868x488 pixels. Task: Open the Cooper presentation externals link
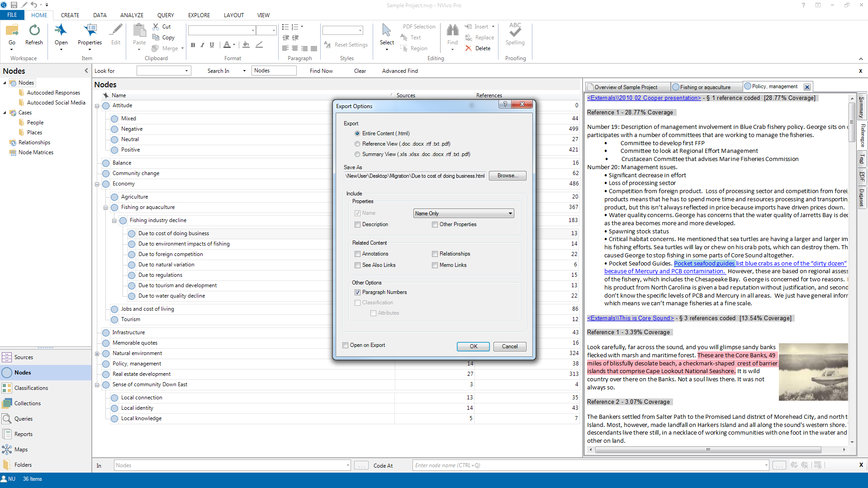click(x=644, y=98)
